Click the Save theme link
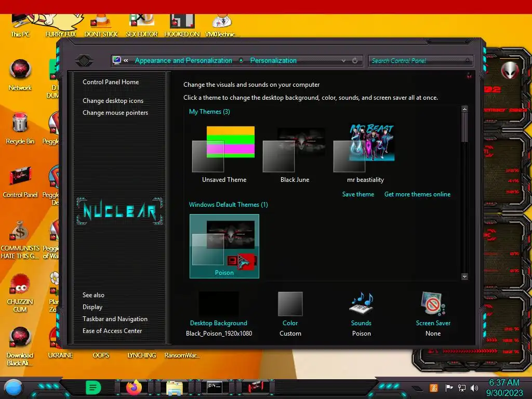Screen dimensions: 532x399 [358, 194]
